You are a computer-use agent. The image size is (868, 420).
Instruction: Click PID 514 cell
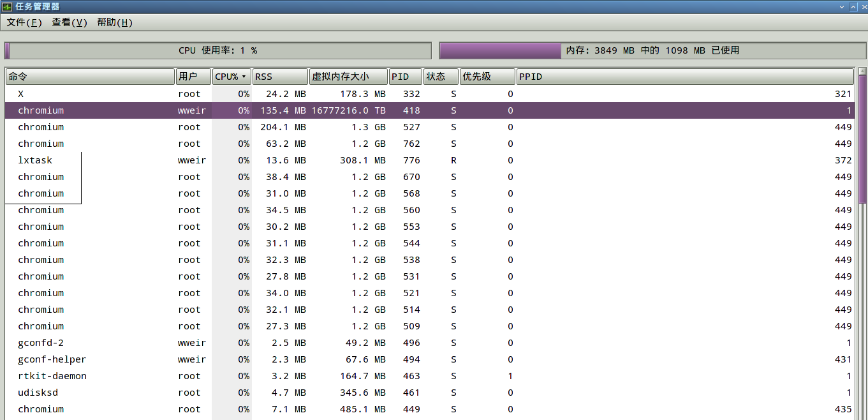411,310
